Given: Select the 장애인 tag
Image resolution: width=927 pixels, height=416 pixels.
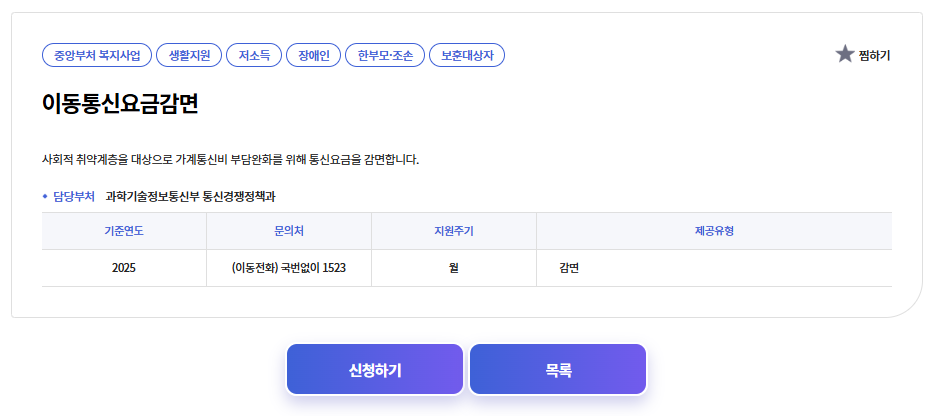Looking at the screenshot, I should click(x=314, y=55).
